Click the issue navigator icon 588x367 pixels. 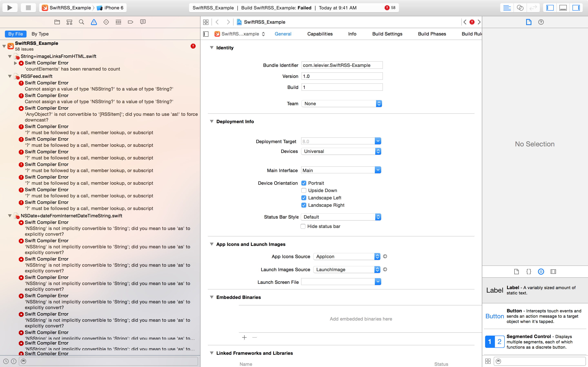coord(94,22)
